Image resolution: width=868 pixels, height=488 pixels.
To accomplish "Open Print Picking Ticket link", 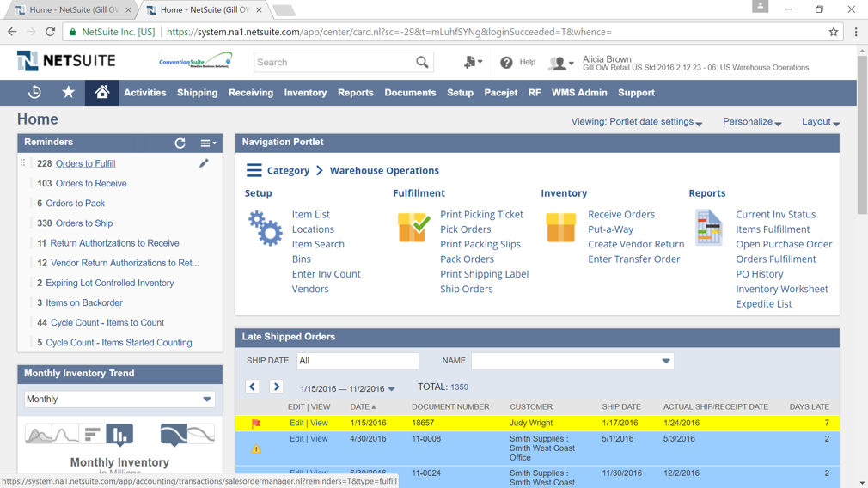I will (x=481, y=214).
